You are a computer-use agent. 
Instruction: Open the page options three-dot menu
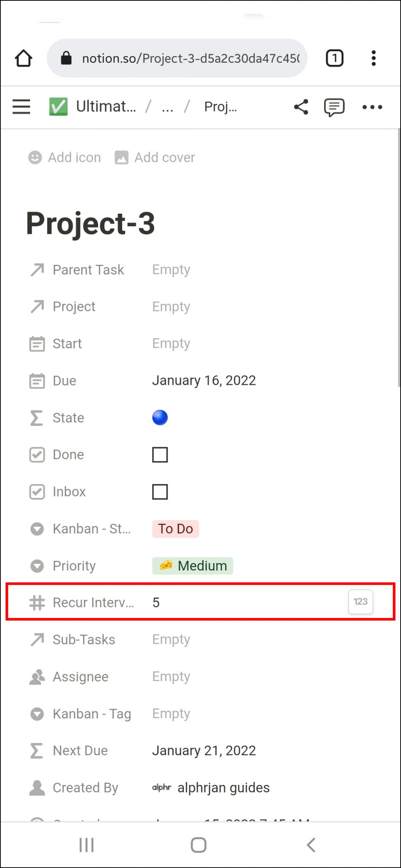coord(372,107)
